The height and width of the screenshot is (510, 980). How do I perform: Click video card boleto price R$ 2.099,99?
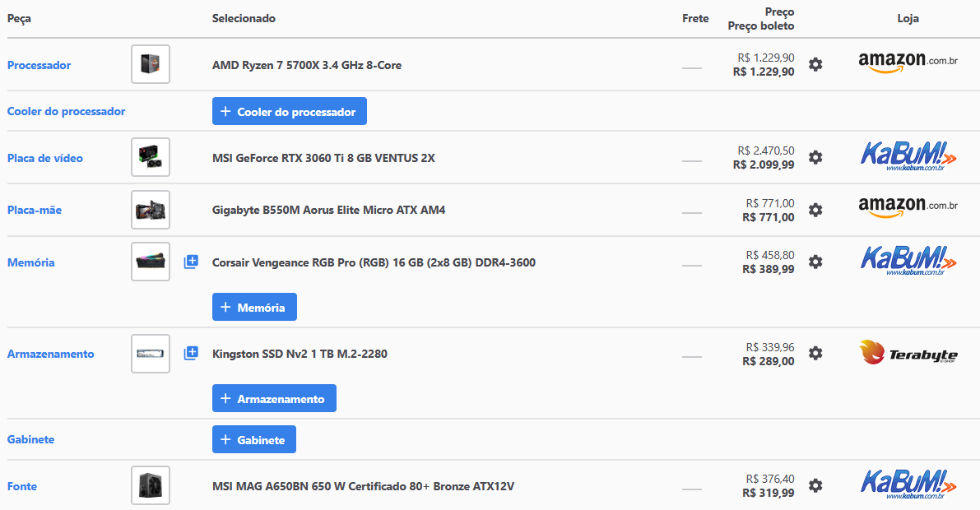tap(764, 165)
